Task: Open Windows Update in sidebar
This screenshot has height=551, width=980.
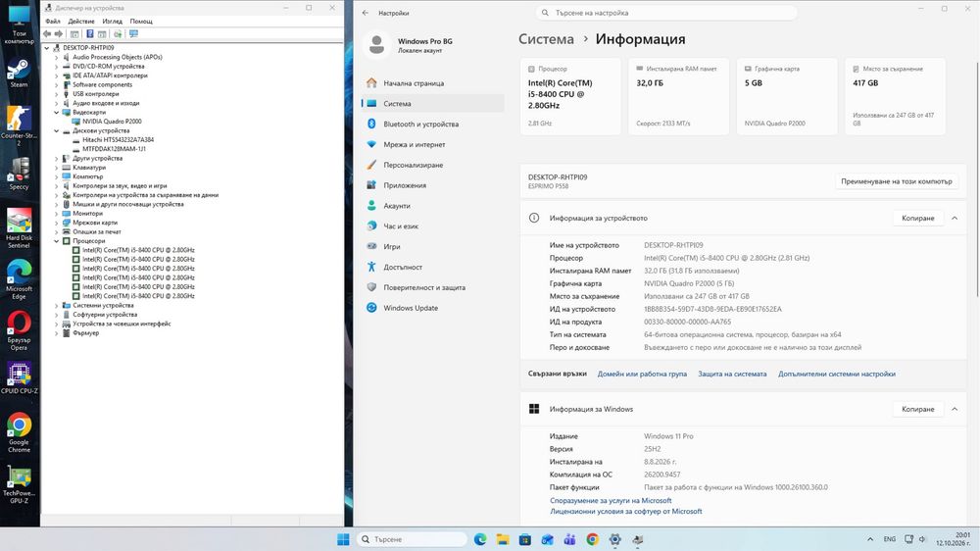Action: (x=432, y=308)
